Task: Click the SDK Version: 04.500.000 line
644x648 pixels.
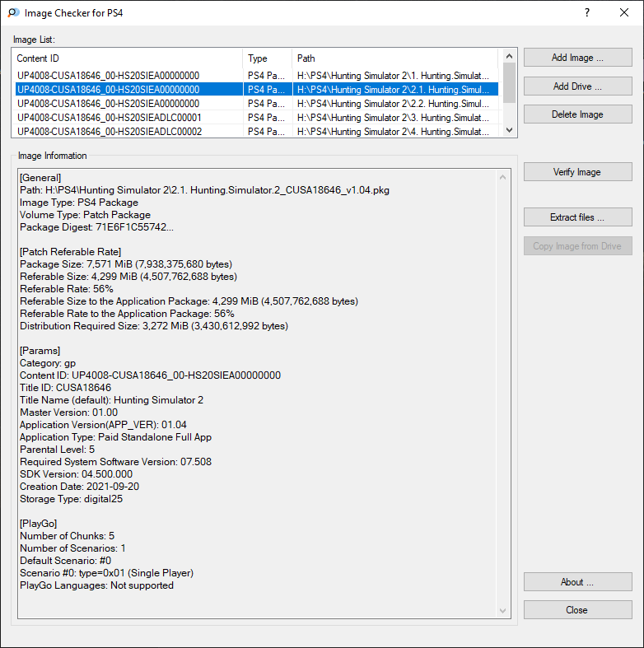Action: coord(76,474)
